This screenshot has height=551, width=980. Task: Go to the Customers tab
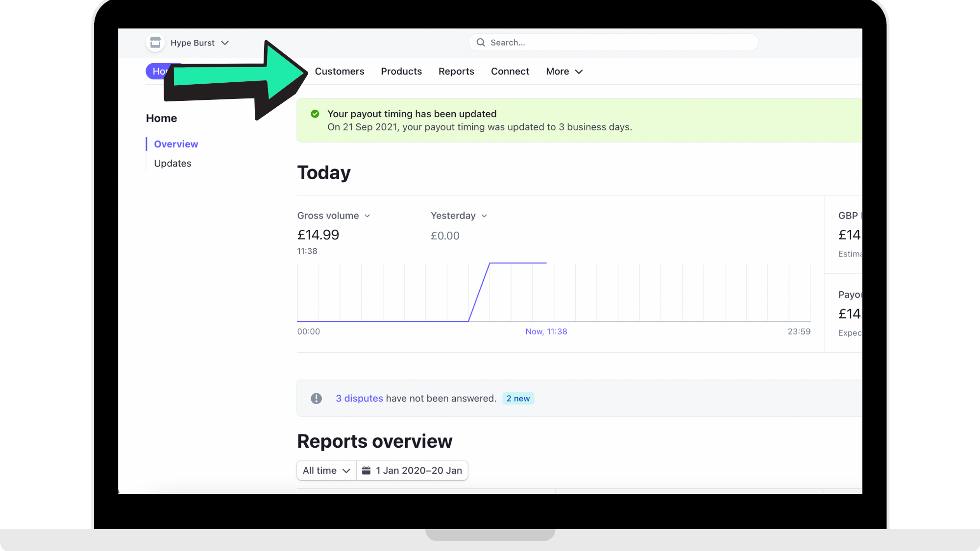tap(340, 72)
